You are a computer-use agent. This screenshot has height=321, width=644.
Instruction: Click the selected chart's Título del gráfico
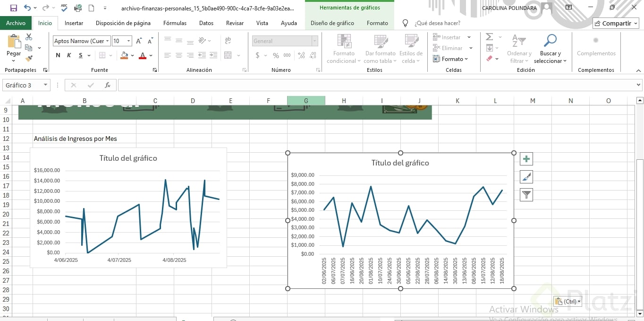click(x=400, y=163)
